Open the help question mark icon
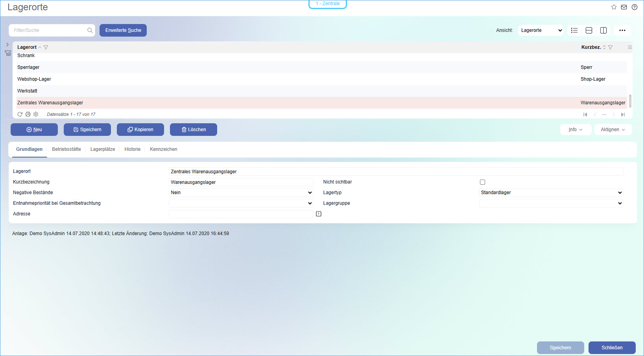 click(635, 7)
